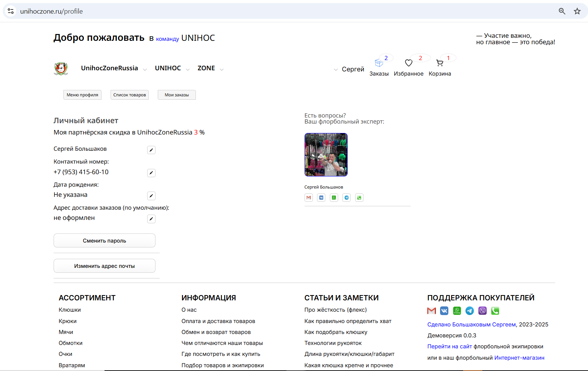Open Telegram icon in Поддержка покупателей
The image size is (588, 371).
point(470,311)
